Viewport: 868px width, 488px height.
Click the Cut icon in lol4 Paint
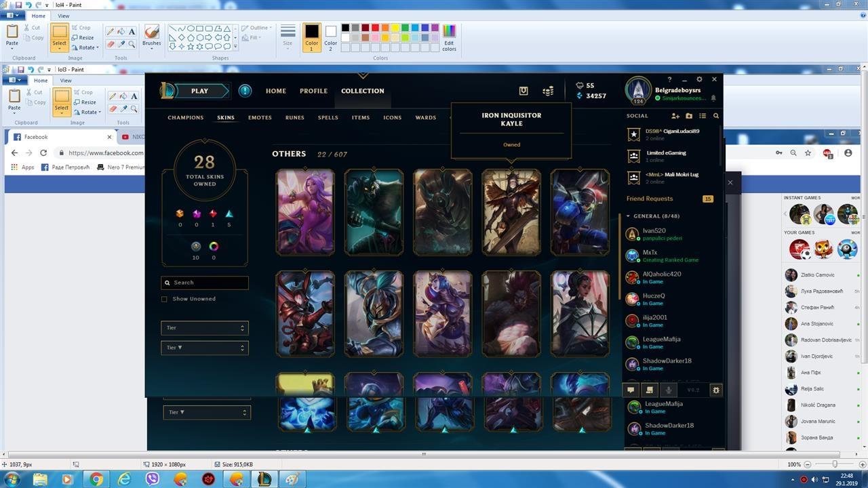[x=28, y=28]
